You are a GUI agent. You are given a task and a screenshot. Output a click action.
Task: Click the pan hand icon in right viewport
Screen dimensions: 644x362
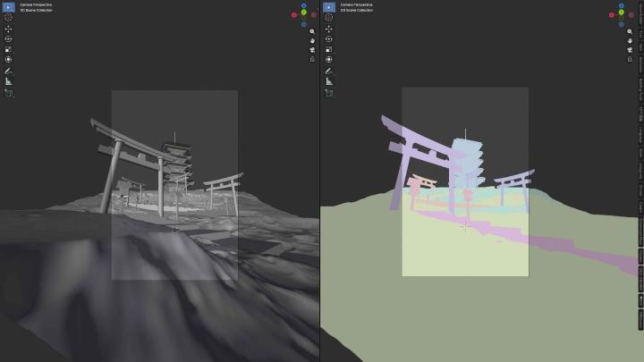(x=630, y=40)
